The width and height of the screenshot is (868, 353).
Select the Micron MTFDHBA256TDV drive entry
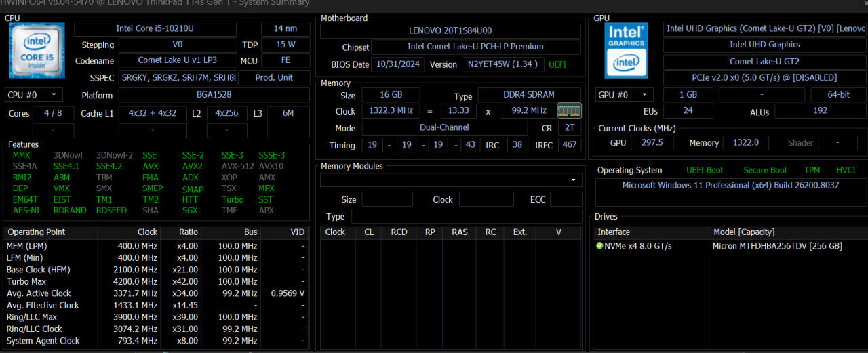click(x=777, y=246)
